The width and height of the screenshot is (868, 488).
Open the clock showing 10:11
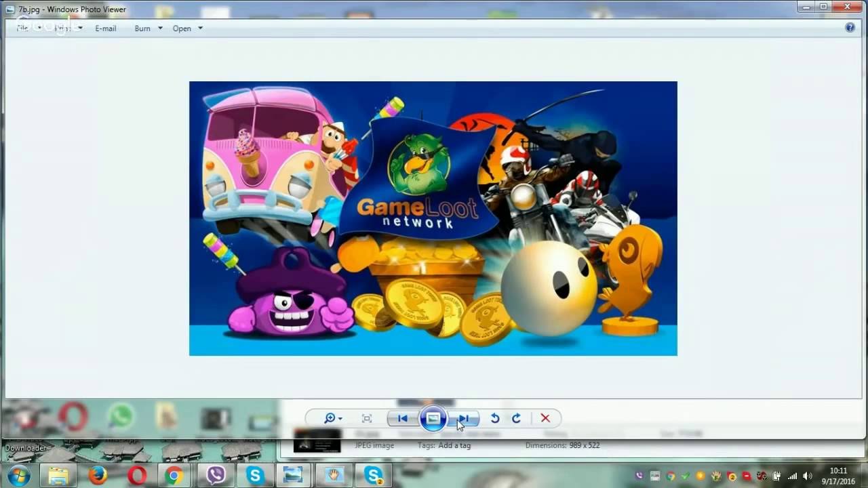pos(839,475)
